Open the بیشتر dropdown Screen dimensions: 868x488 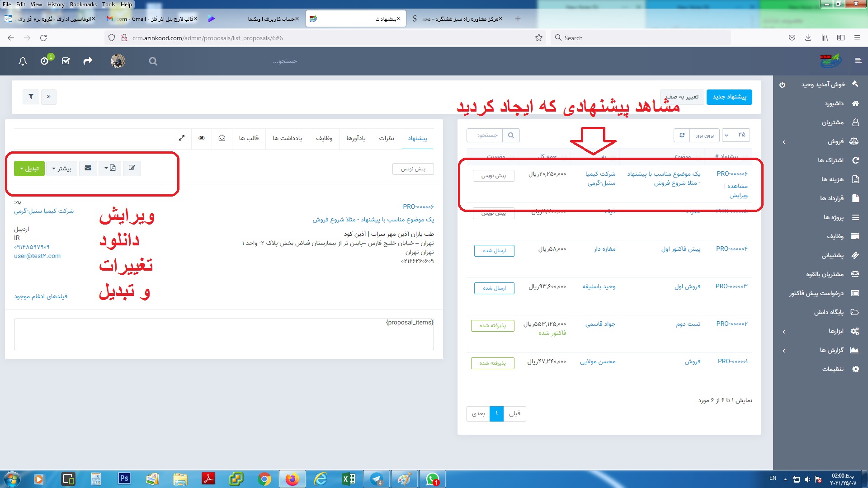click(x=62, y=169)
